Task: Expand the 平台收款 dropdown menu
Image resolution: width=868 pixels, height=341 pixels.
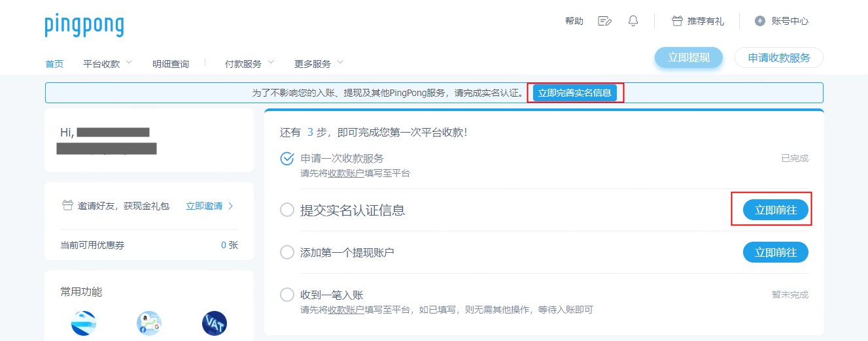Action: [108, 64]
